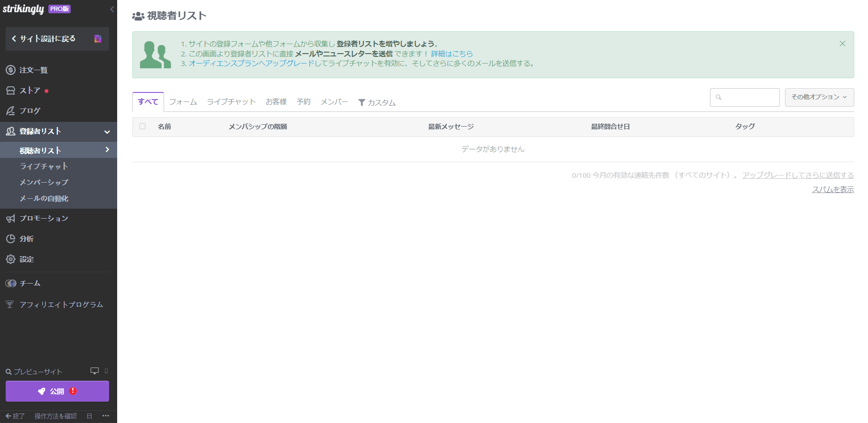868x423 pixels.
Task: Select the すべて tab
Action: (148, 101)
